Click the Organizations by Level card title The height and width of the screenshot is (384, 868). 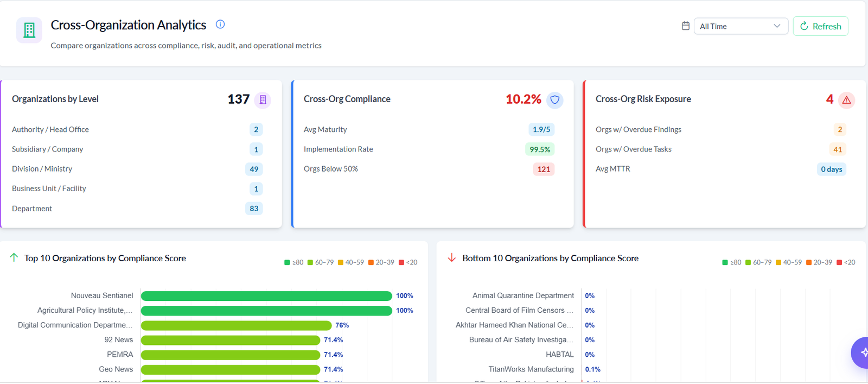click(55, 99)
